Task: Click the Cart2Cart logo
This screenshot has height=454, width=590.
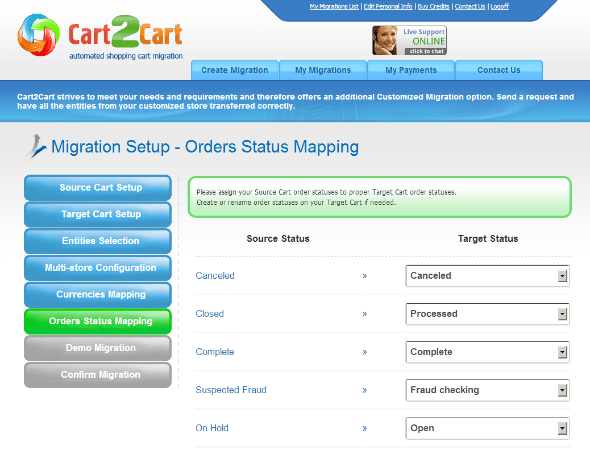Action: coord(100,37)
